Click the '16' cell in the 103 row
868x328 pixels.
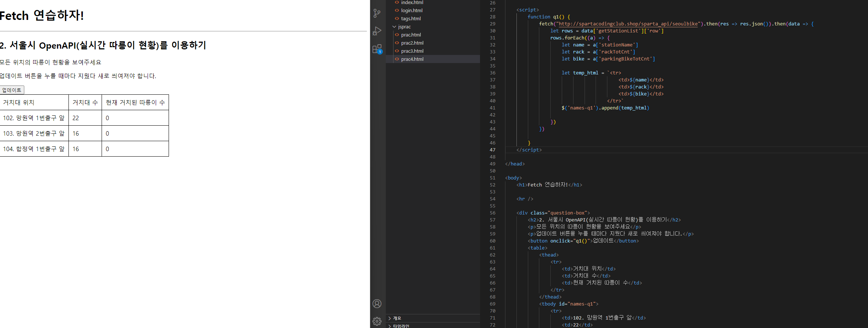[85, 133]
